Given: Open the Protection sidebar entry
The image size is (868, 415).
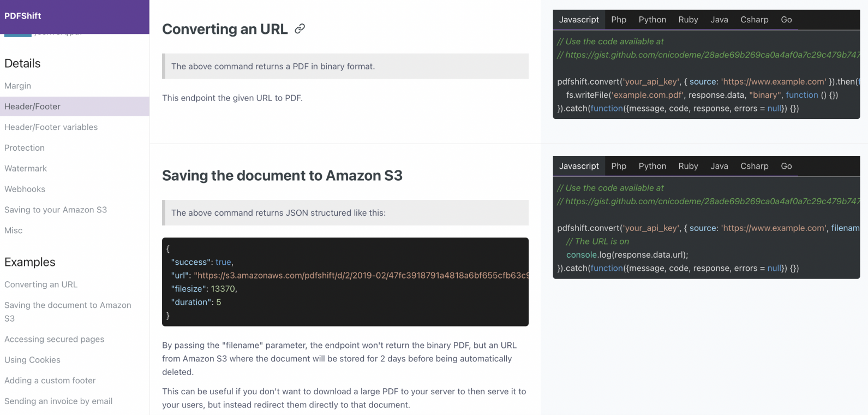Looking at the screenshot, I should coord(25,148).
